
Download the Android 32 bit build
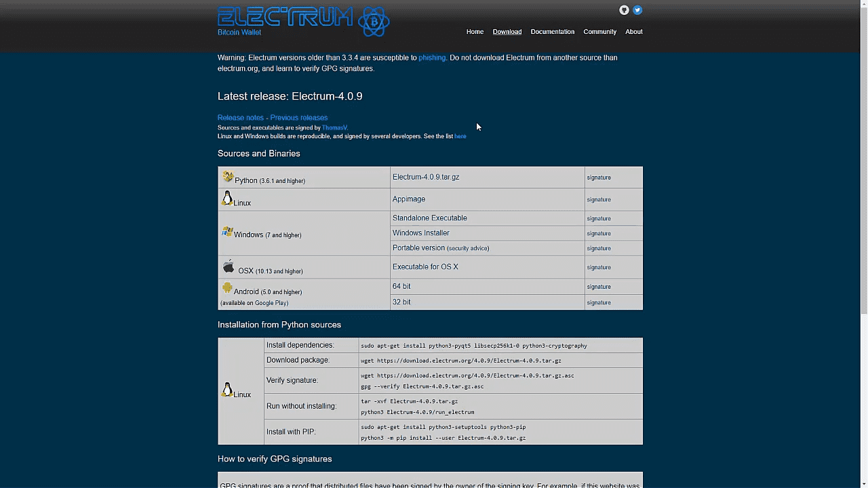(x=401, y=302)
